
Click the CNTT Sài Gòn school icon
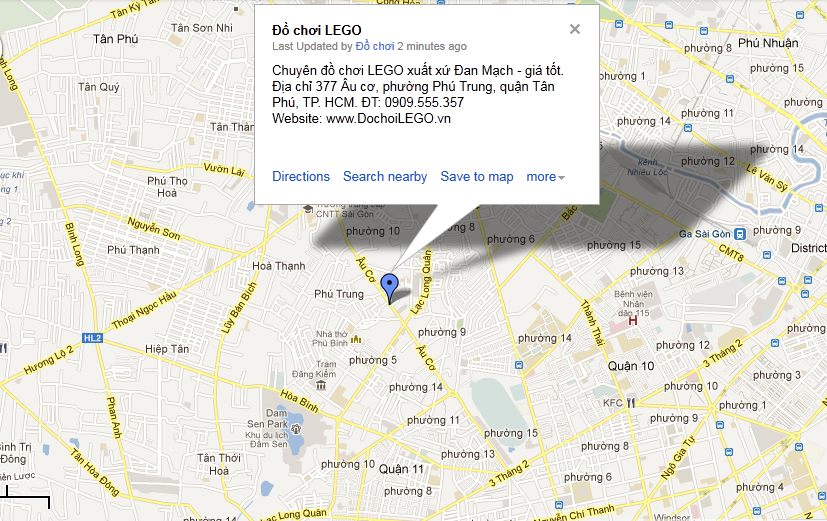pyautogui.click(x=308, y=209)
